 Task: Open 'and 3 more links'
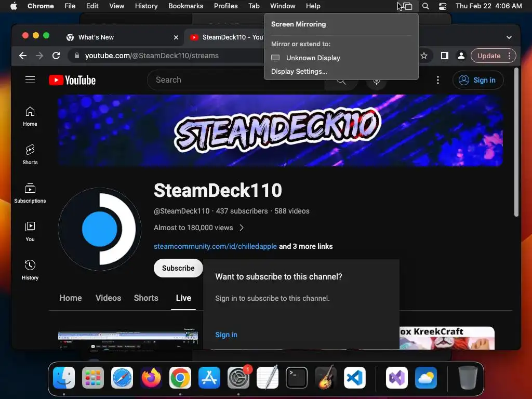305,246
